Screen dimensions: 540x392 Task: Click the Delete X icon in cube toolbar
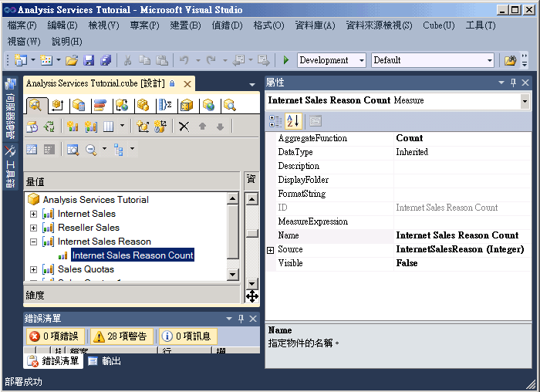click(184, 127)
